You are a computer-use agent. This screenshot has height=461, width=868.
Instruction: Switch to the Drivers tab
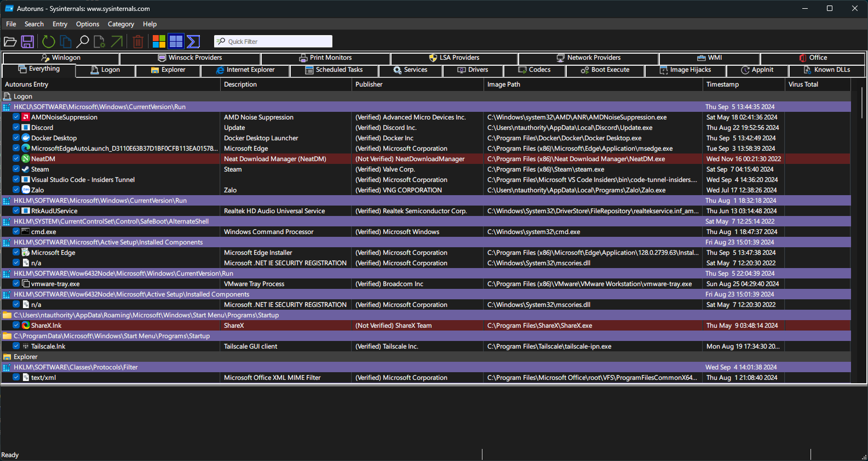[473, 70]
